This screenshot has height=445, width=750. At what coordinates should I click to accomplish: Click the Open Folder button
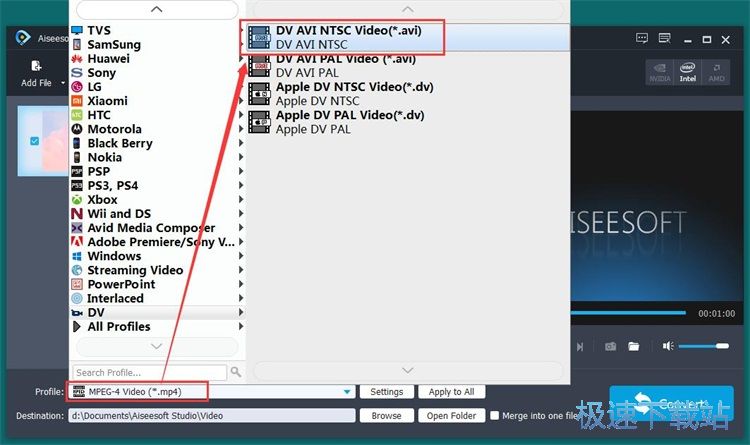(452, 416)
